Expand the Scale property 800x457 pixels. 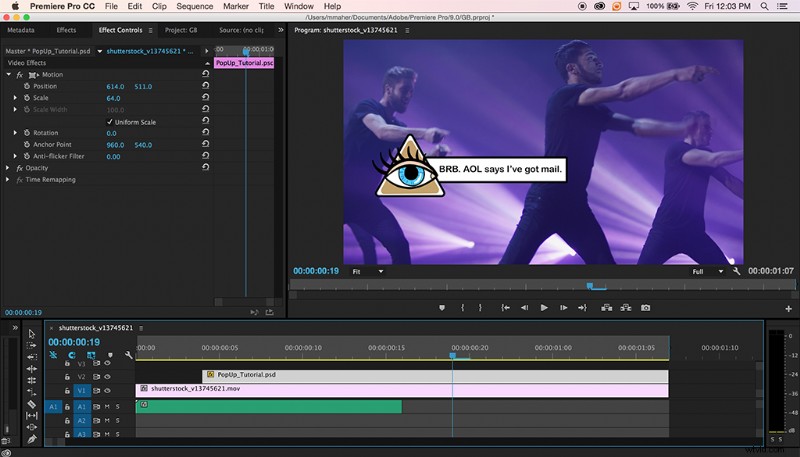tap(15, 97)
